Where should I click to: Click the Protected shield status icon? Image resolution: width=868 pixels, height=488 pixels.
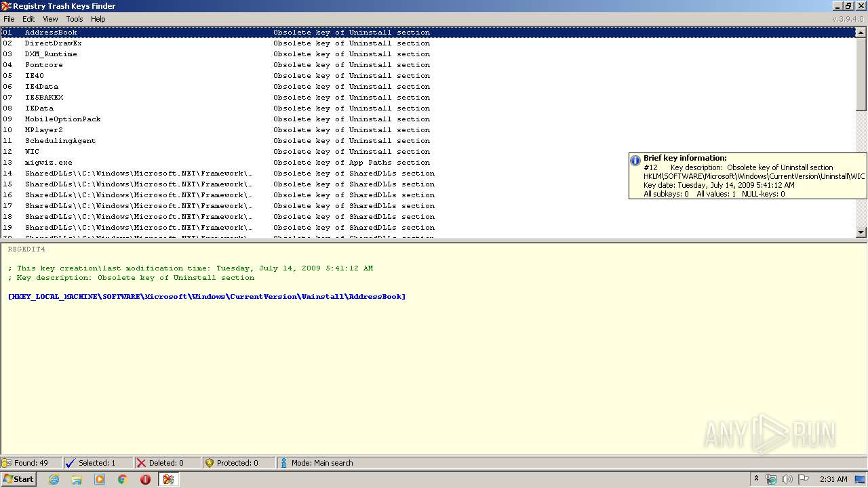[x=210, y=463]
